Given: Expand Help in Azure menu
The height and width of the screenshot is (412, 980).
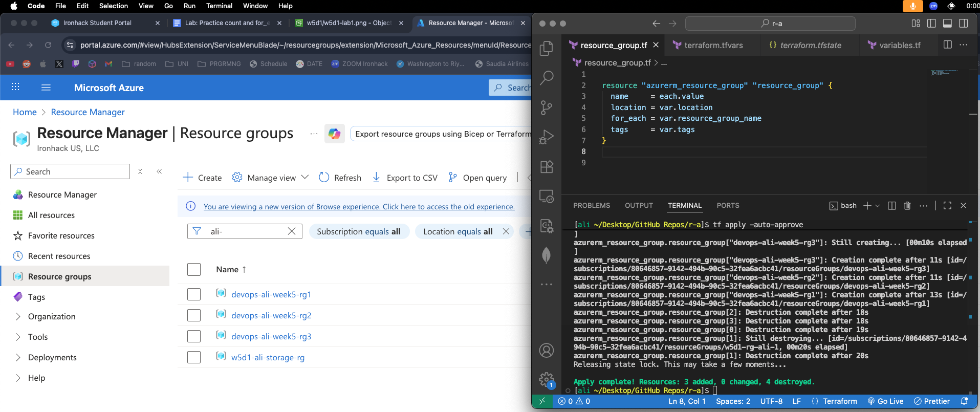Looking at the screenshot, I should [18, 378].
